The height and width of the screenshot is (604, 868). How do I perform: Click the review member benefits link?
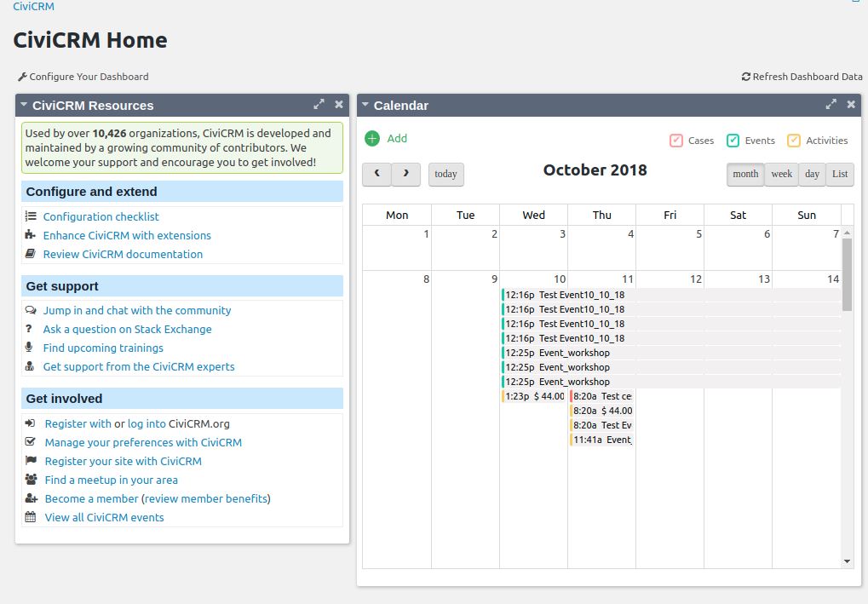point(206,499)
